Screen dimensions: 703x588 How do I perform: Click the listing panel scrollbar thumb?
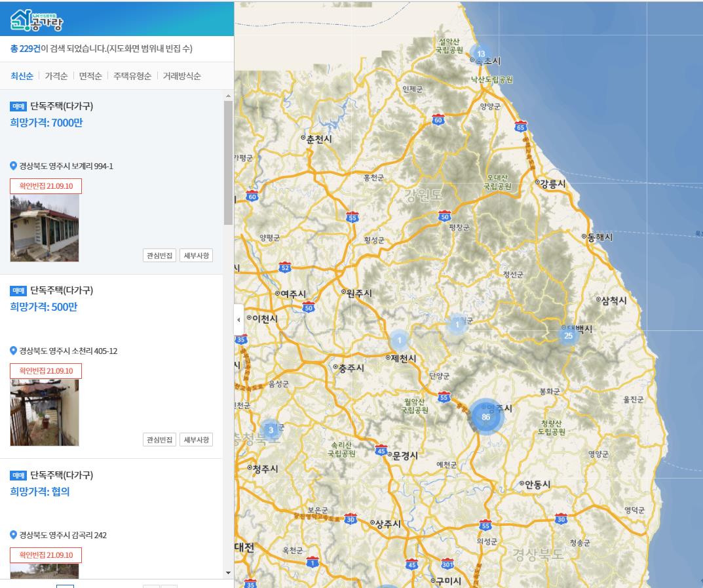[x=228, y=163]
